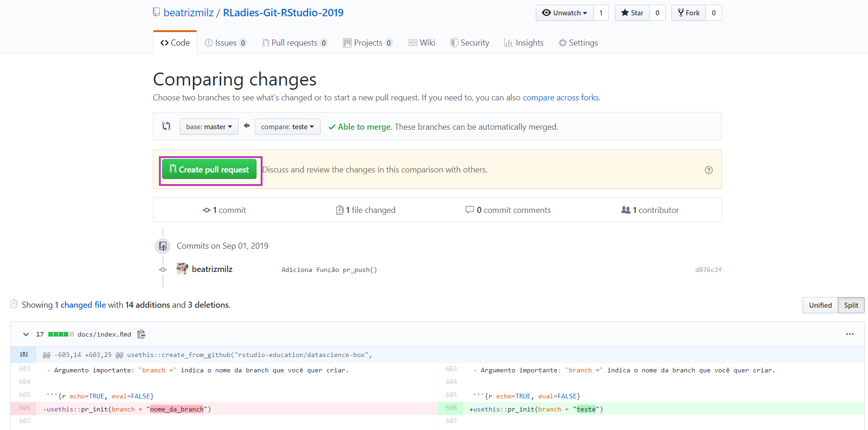The width and height of the screenshot is (868, 430).
Task: Click the left arrow between branch selectors
Action: click(247, 126)
